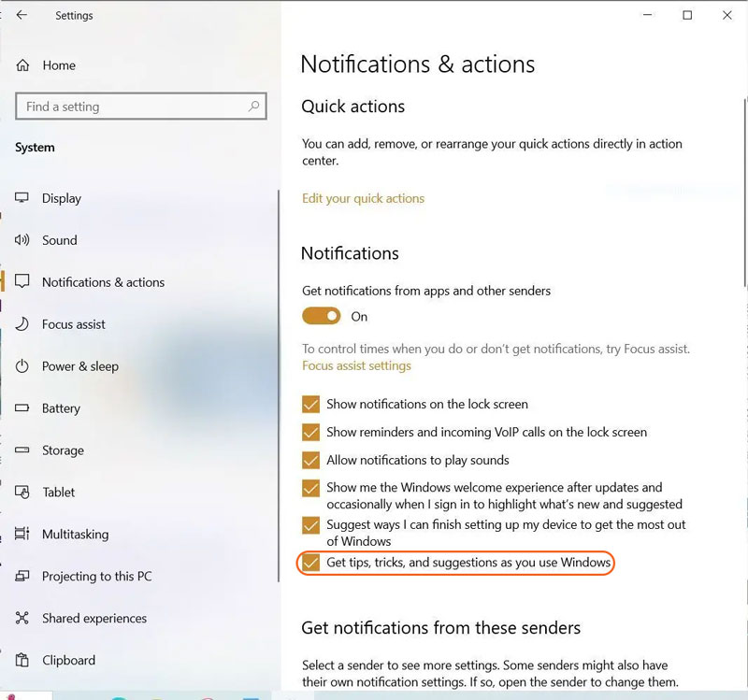Click the System section heading
This screenshot has height=700, width=748.
(x=35, y=148)
